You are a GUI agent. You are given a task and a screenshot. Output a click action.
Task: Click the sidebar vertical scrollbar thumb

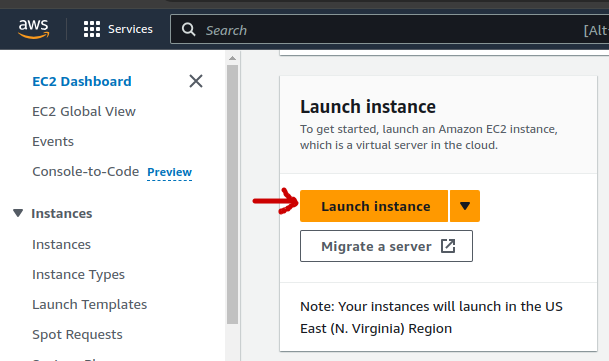(232, 194)
